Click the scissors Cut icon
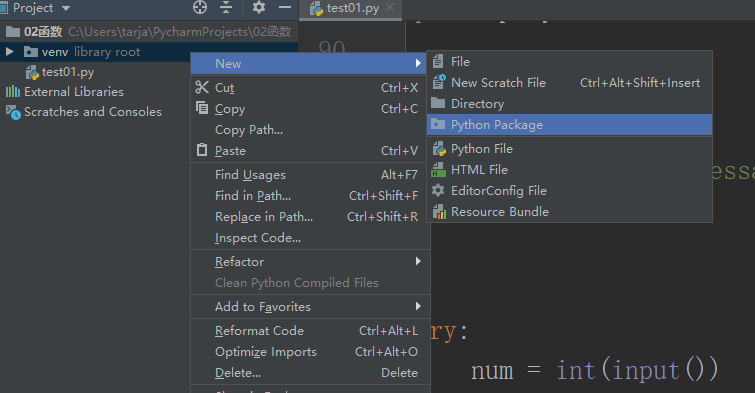Image resolution: width=755 pixels, height=393 pixels. click(x=202, y=87)
